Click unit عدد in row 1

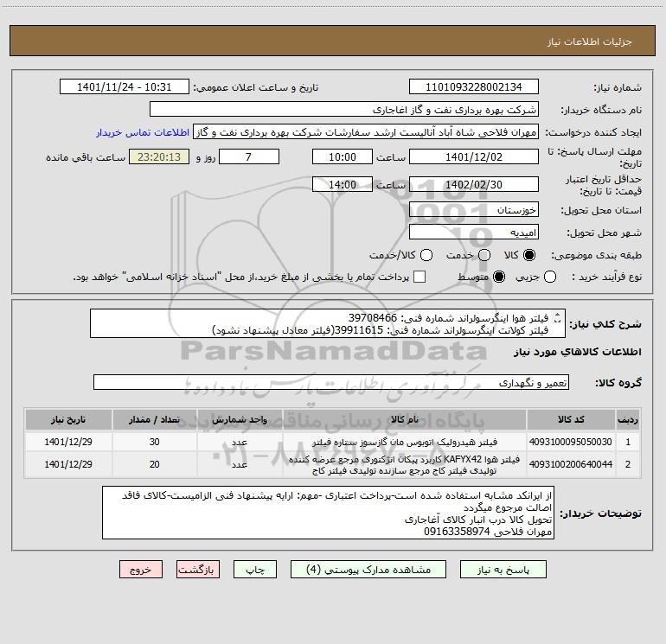pos(240,442)
